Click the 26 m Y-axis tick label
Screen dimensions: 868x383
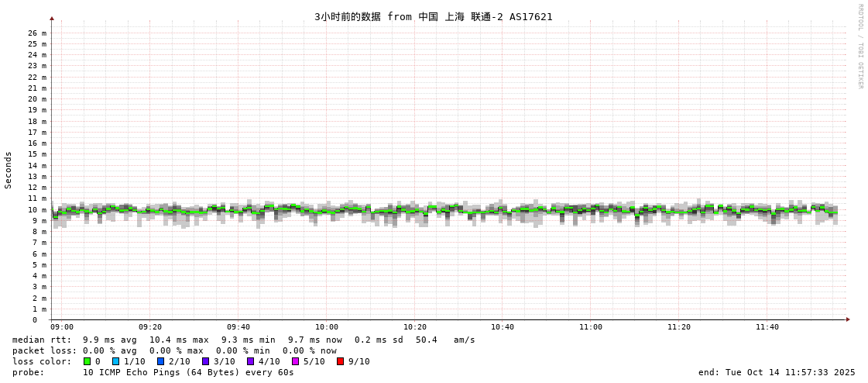point(37,33)
